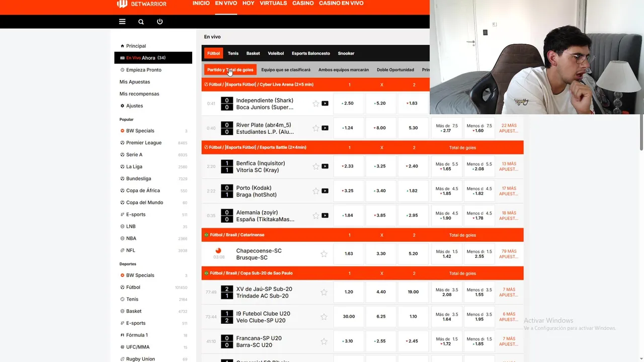
Task: Click the power logout icon
Action: [x=160, y=22]
